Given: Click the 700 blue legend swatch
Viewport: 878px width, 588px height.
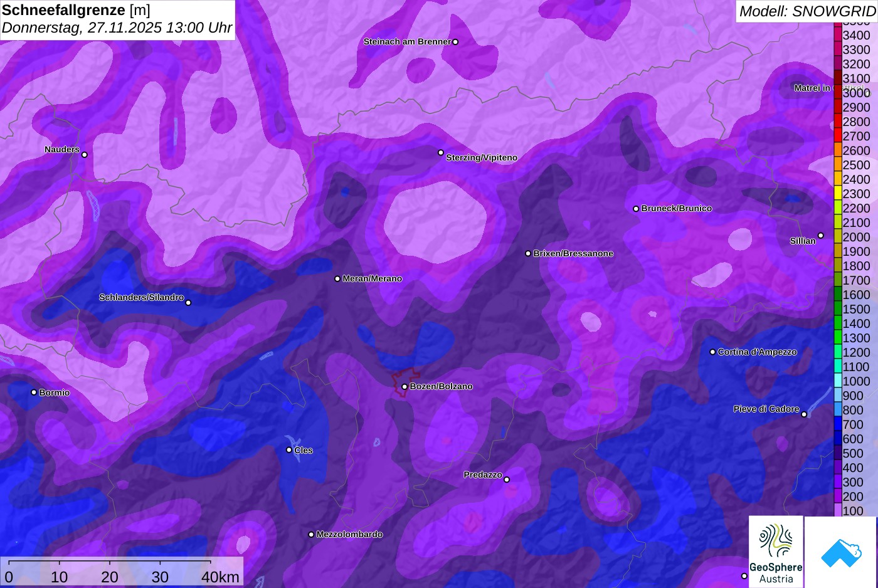Looking at the screenshot, I should point(838,424).
